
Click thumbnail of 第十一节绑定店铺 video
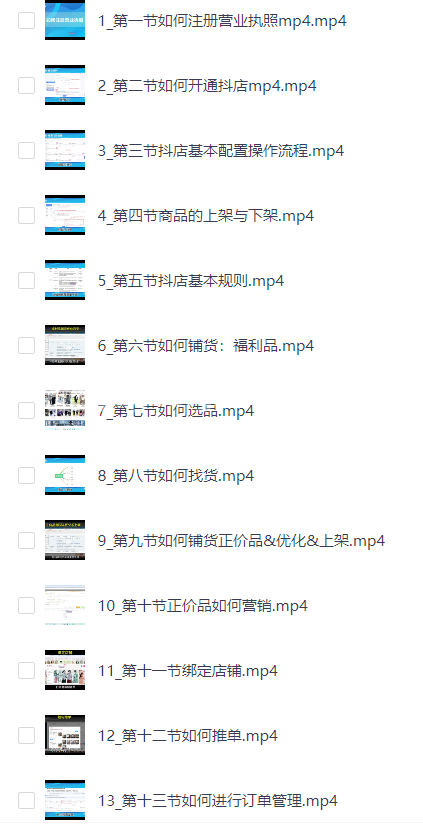coord(65,670)
